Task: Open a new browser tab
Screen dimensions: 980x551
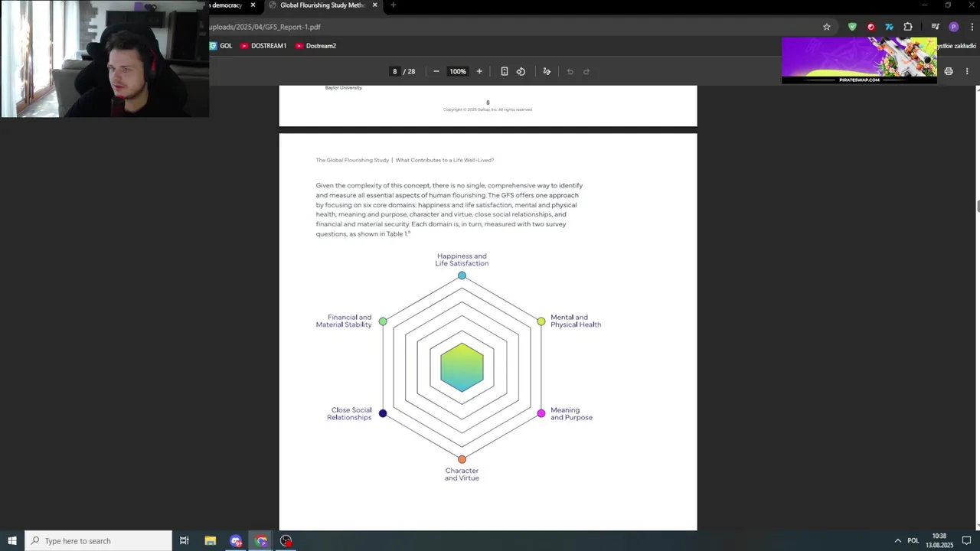Action: point(393,5)
